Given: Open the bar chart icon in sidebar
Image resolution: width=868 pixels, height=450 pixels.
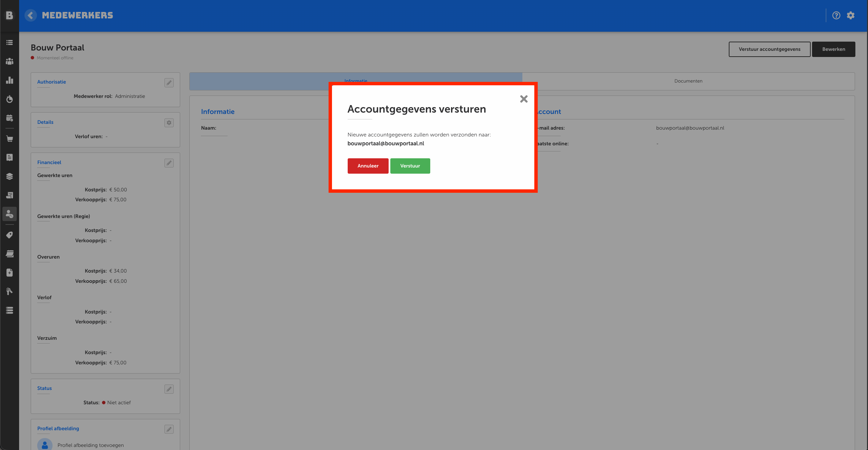Looking at the screenshot, I should pyautogui.click(x=10, y=80).
